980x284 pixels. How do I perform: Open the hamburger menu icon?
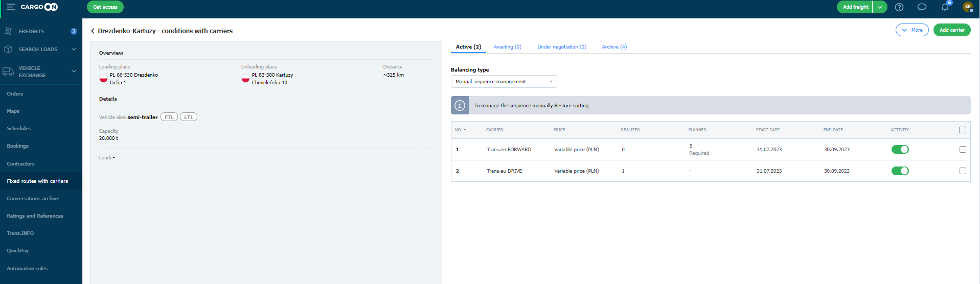point(10,7)
